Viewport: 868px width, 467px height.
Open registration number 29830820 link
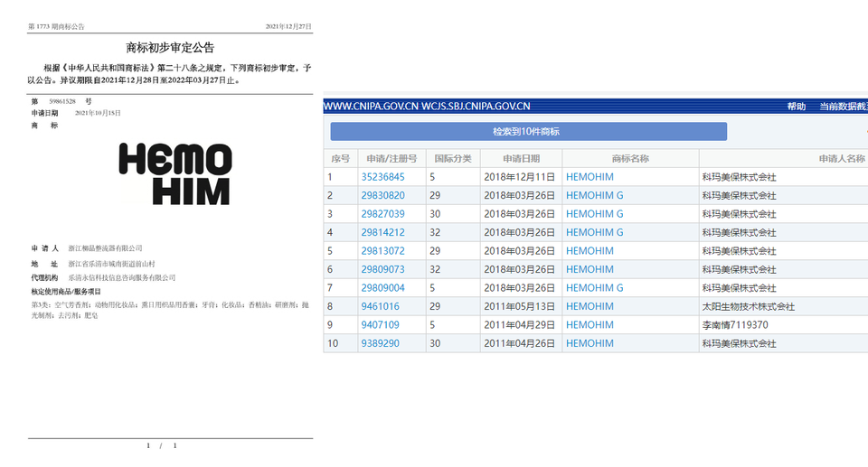382,195
